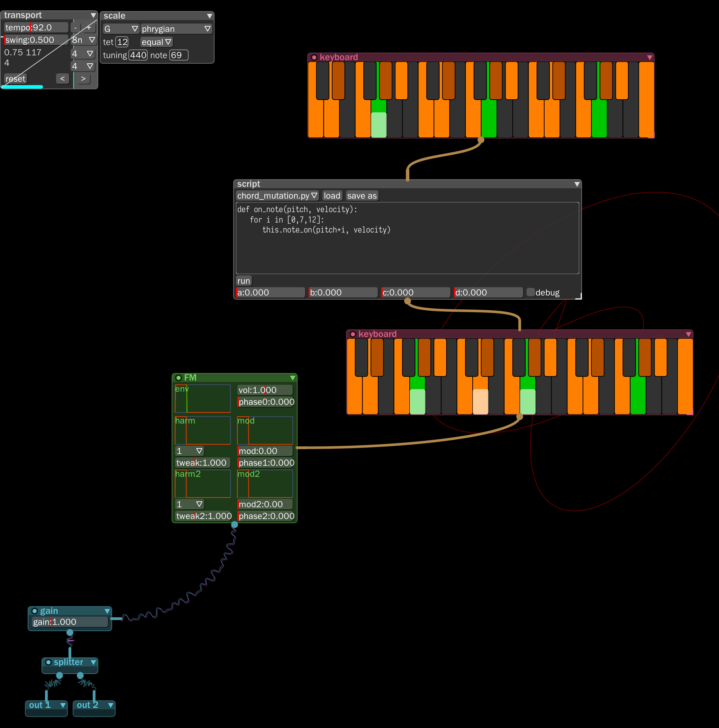Increase tempo with the + stepper

89,27
